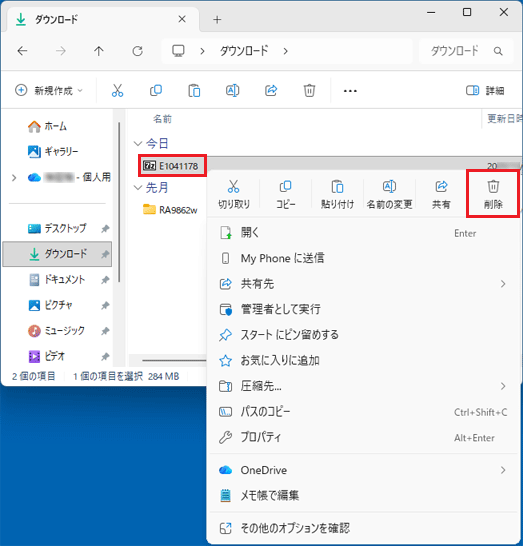523x546 pixels.
Task: Expand the chevron after ダウンロード in the address bar
Action: pyautogui.click(x=286, y=51)
